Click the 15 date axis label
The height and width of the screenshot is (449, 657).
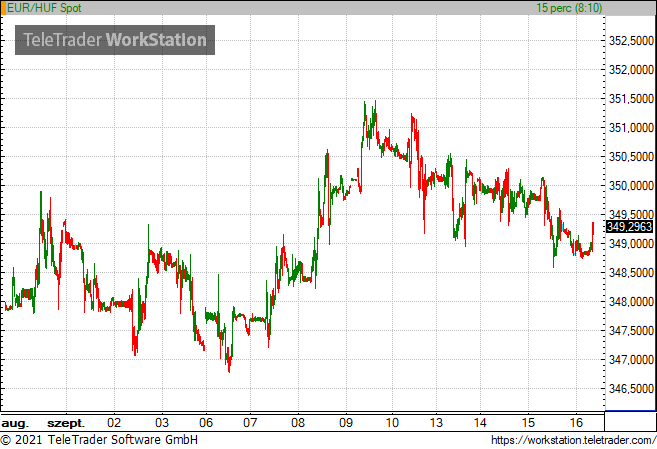point(528,423)
